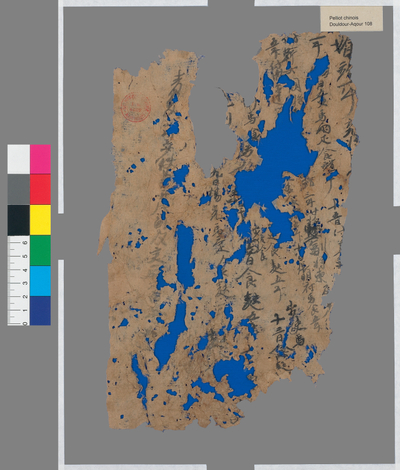
Task: Click the Pelliot chinois label text
Action: point(339,18)
